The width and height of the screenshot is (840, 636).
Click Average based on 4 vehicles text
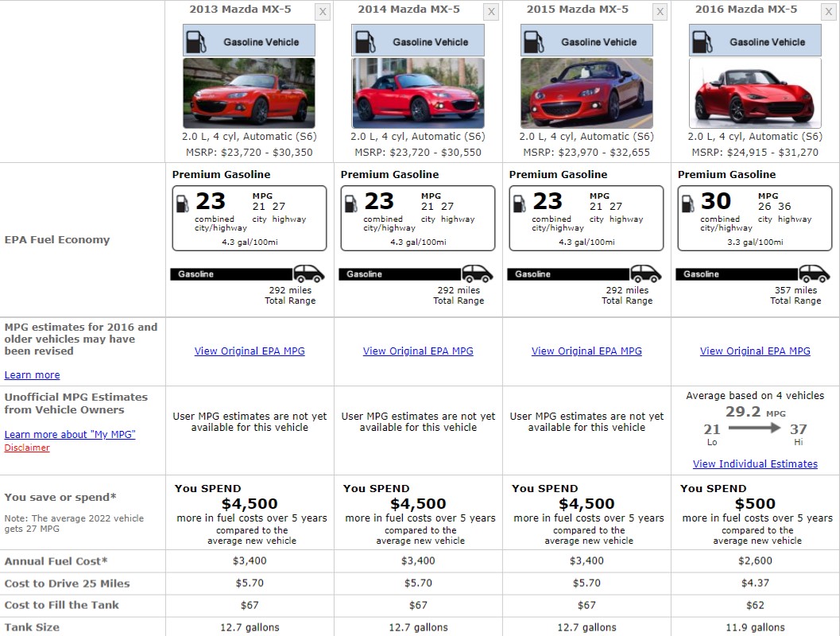point(755,395)
